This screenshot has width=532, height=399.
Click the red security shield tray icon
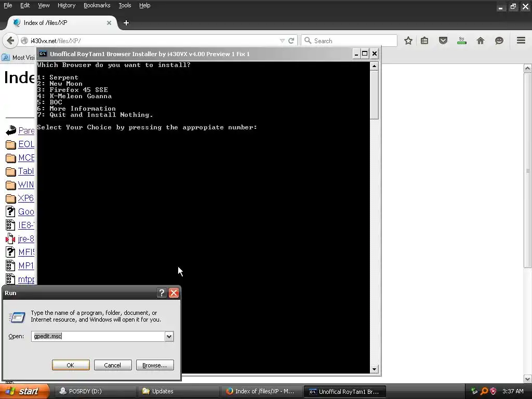coord(494,391)
